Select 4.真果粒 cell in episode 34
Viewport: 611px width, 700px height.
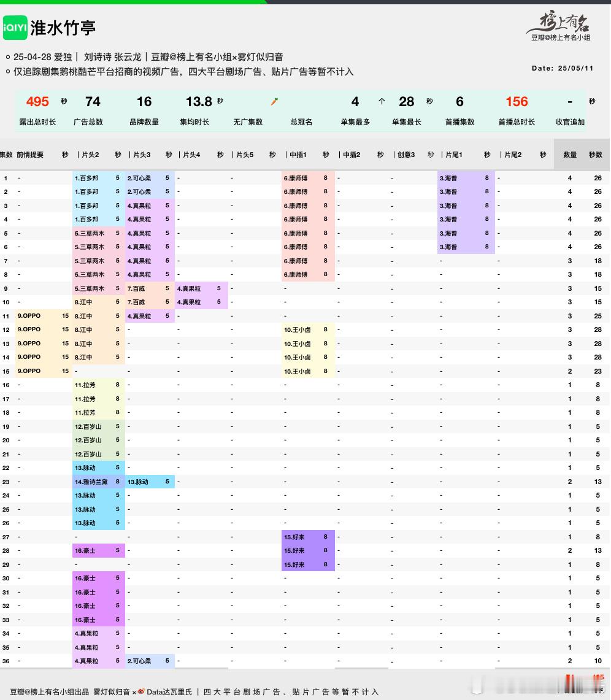pos(99,633)
